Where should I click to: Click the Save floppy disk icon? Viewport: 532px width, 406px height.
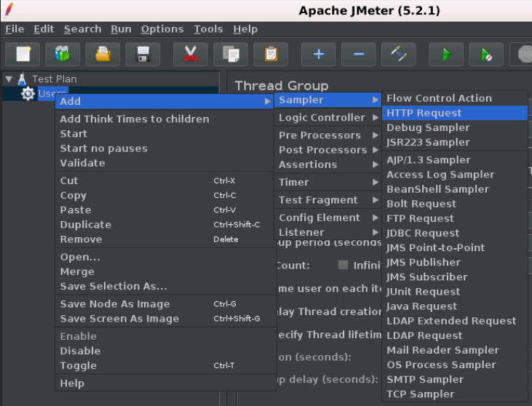pyautogui.click(x=143, y=54)
